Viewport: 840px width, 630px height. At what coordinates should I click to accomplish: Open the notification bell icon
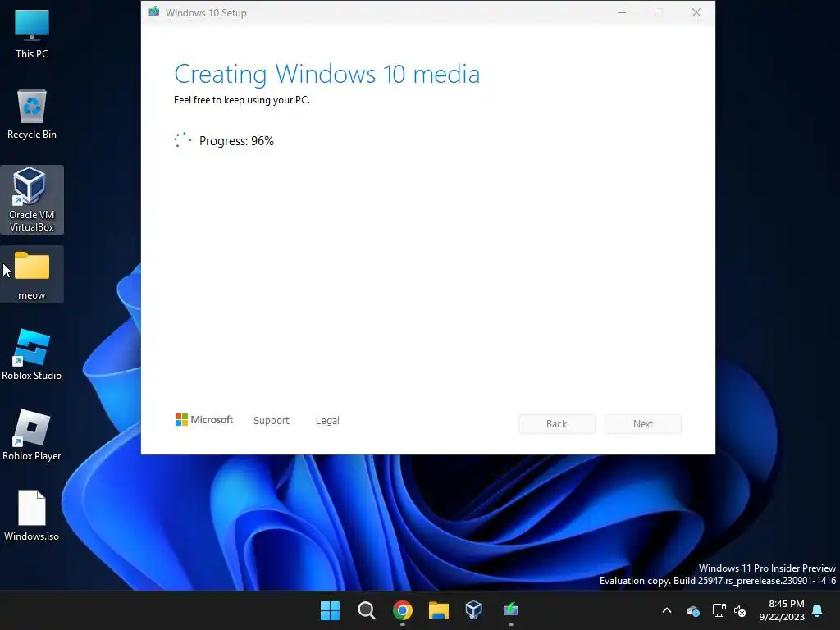818,610
